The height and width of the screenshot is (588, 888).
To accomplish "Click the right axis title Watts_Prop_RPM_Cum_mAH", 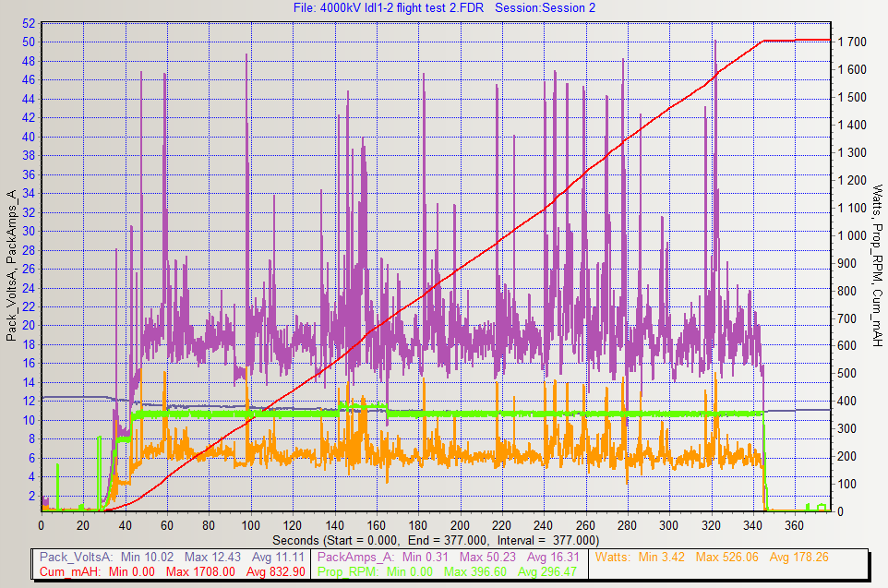I will (x=877, y=266).
